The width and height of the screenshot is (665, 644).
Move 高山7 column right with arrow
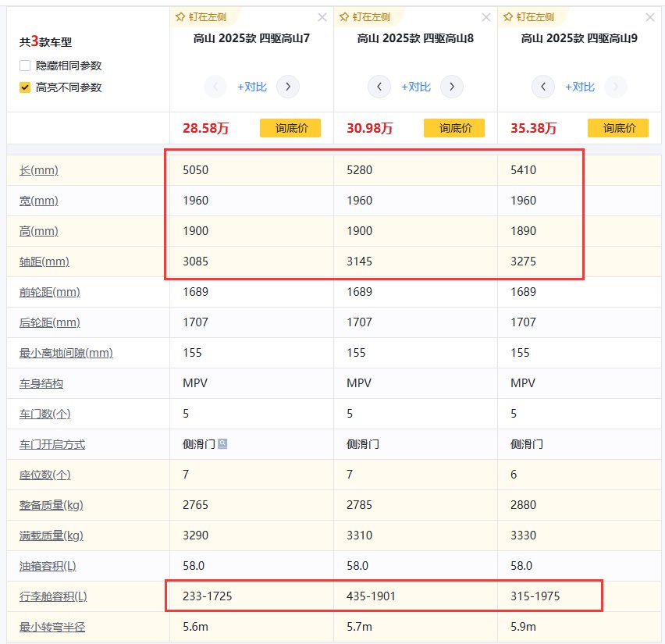click(x=288, y=87)
